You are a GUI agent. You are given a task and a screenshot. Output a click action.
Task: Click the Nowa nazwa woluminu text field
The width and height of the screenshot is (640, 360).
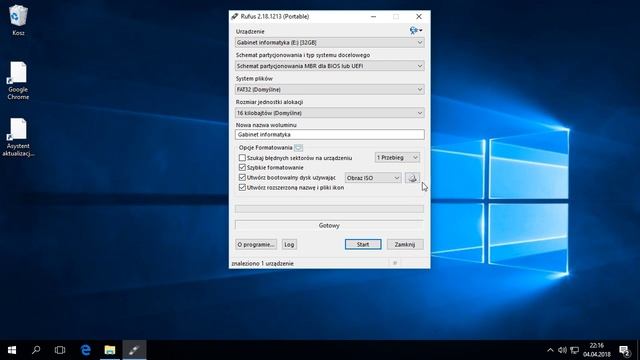pyautogui.click(x=329, y=134)
